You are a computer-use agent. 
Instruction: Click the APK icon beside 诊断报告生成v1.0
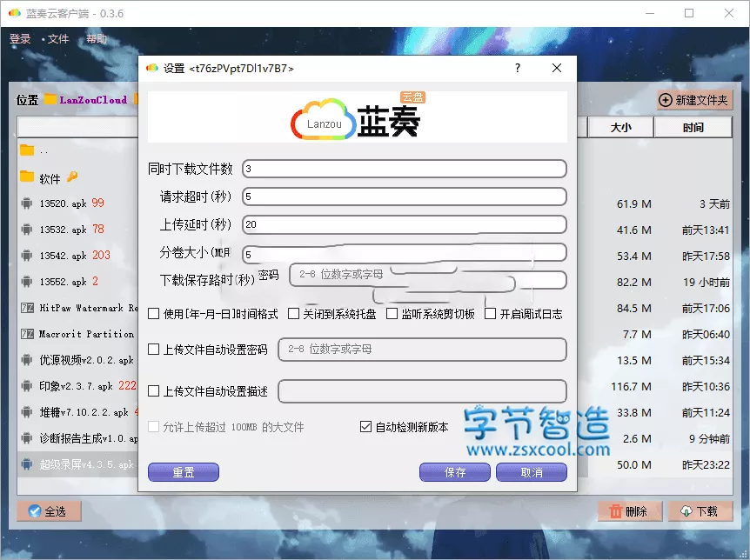(27, 438)
